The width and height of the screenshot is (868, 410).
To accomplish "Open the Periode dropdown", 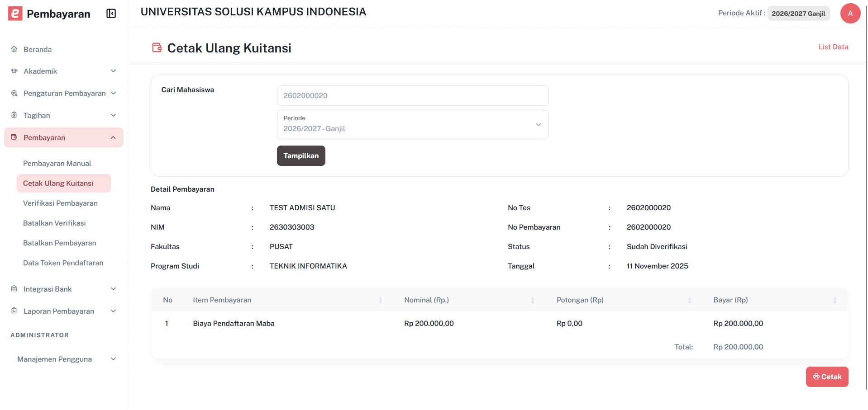I will pos(413,124).
